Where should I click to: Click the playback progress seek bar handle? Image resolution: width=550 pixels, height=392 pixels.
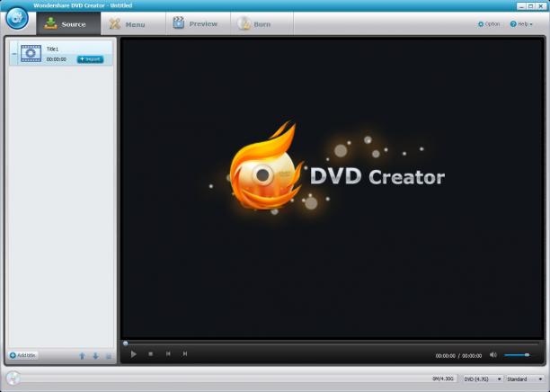[x=126, y=343]
